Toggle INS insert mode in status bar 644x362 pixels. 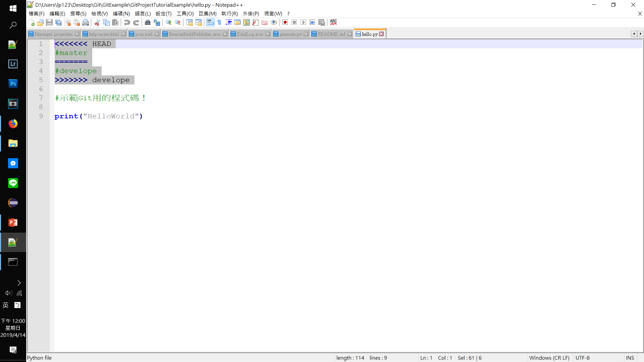point(630,358)
